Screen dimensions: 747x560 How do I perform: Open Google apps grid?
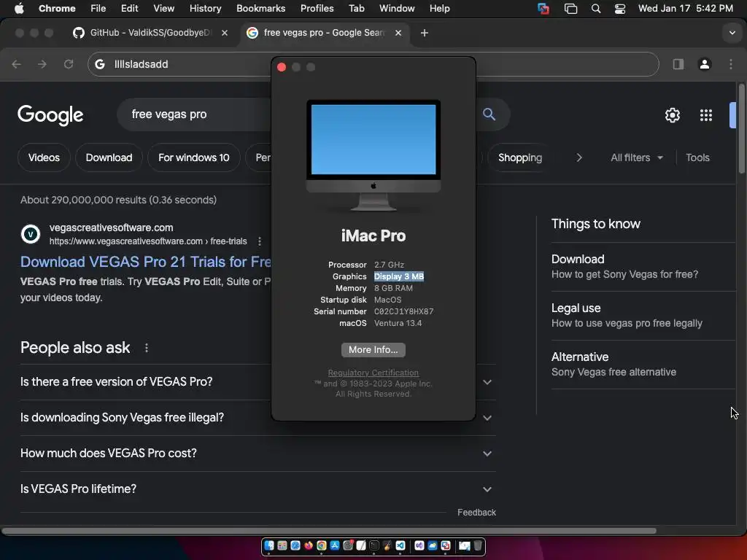click(705, 114)
